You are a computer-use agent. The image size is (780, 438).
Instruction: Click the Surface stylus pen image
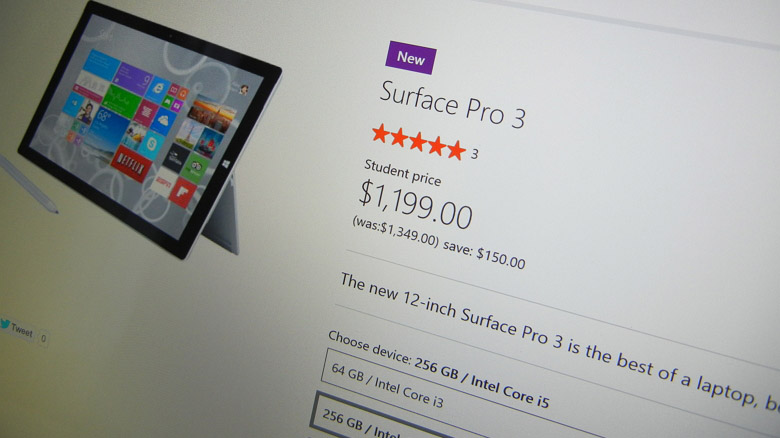coord(29,185)
